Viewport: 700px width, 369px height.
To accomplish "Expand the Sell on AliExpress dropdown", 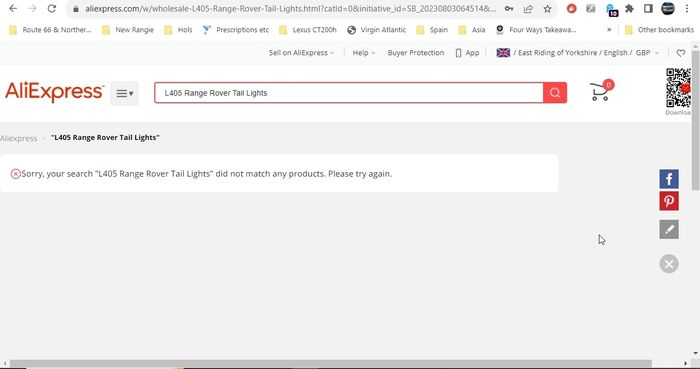I will [301, 53].
